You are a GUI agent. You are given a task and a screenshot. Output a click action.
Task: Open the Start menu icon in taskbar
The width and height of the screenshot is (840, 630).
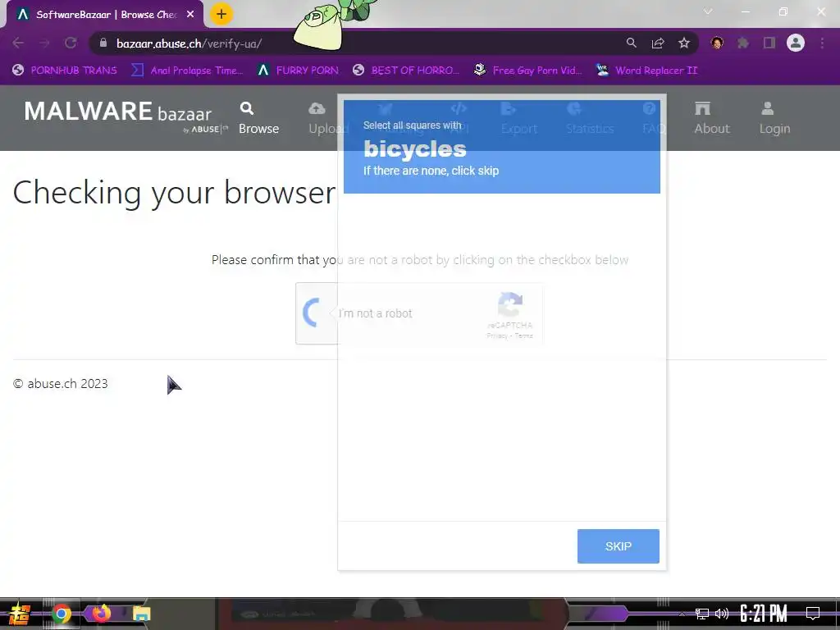click(x=20, y=614)
